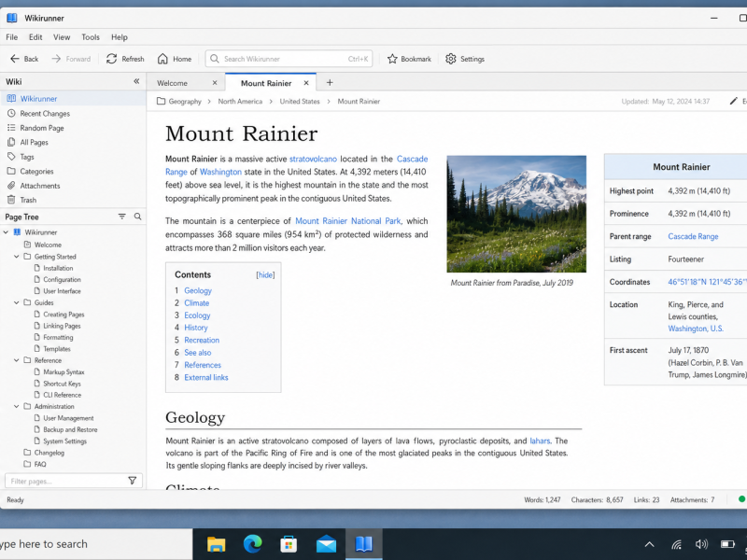This screenshot has width=747, height=560.
Task: Focus the Search Wikirunner field
Action: pos(289,59)
